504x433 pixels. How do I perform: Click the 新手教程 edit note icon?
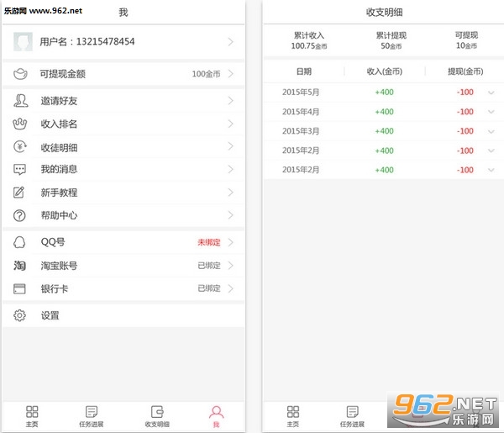(x=20, y=193)
